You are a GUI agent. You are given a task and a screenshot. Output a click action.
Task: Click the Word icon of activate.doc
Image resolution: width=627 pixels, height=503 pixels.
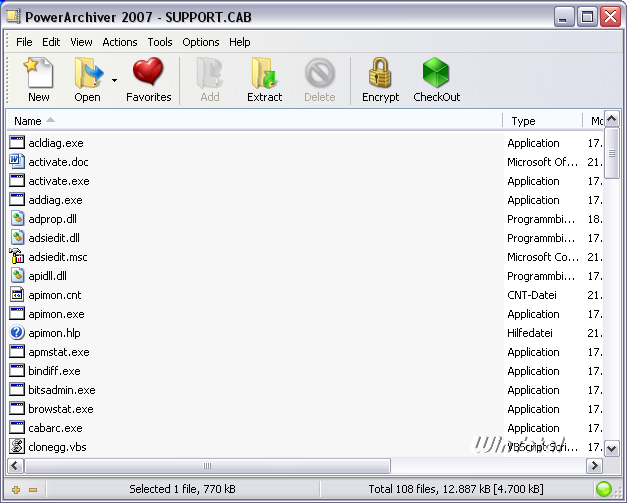click(x=17, y=162)
